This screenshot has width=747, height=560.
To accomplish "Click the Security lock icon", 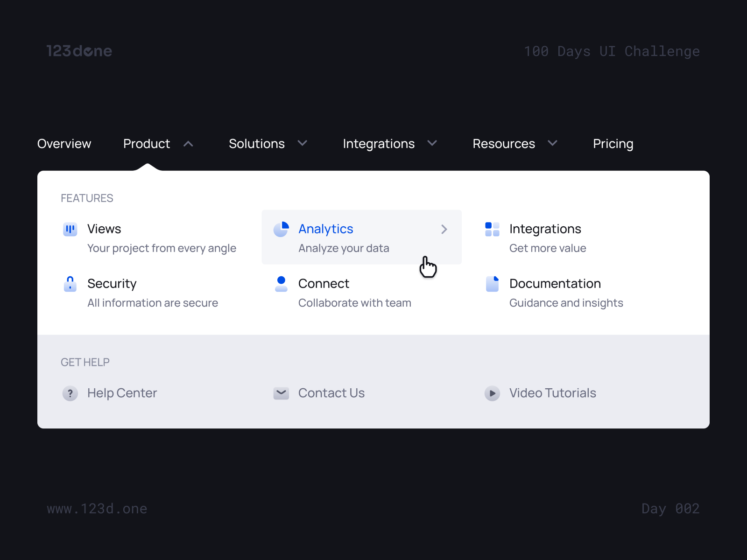I will (70, 284).
